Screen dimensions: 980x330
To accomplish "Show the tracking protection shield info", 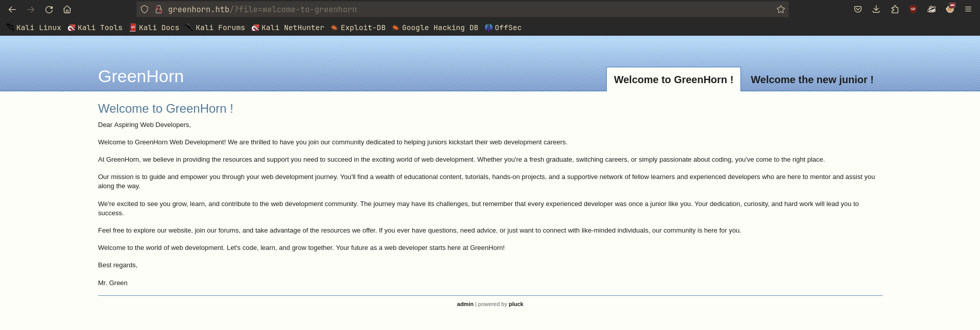I will (145, 9).
